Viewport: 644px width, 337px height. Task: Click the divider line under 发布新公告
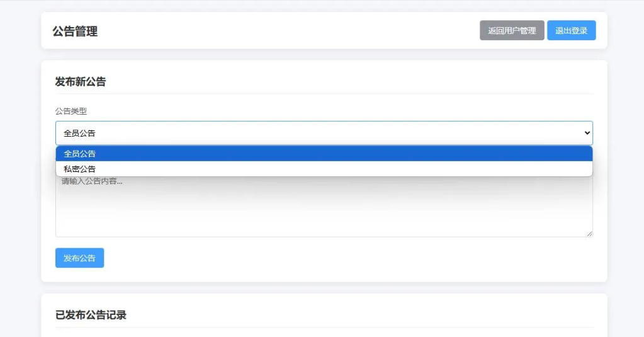(324, 94)
